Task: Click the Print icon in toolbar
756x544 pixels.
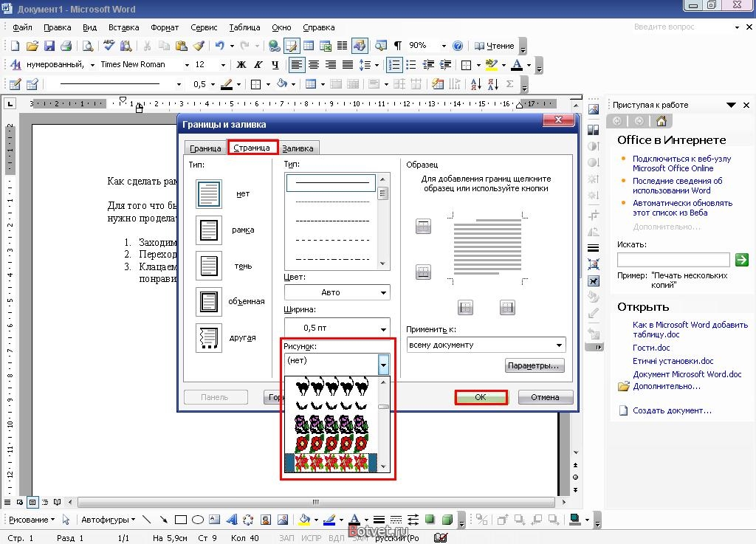Action: (x=66, y=46)
